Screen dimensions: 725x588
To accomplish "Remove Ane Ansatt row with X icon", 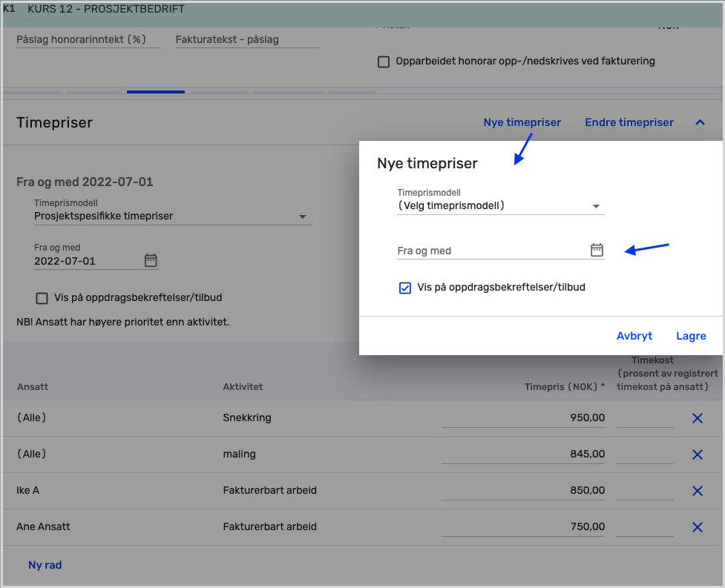I will click(x=698, y=527).
